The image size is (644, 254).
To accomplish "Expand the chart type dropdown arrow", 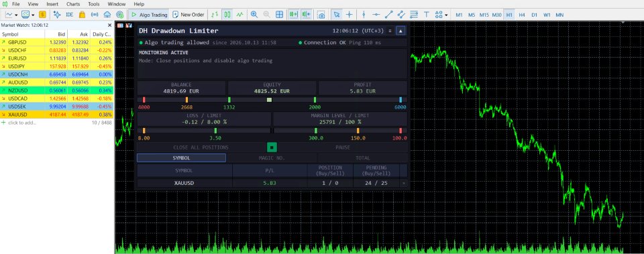I will click(x=16, y=15).
